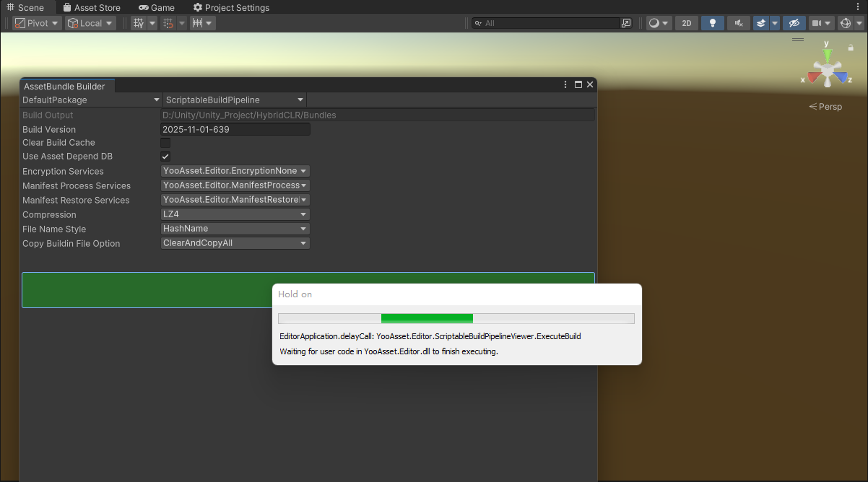This screenshot has height=482, width=868.
Task: Open the Project Settings tab
Action: point(231,7)
